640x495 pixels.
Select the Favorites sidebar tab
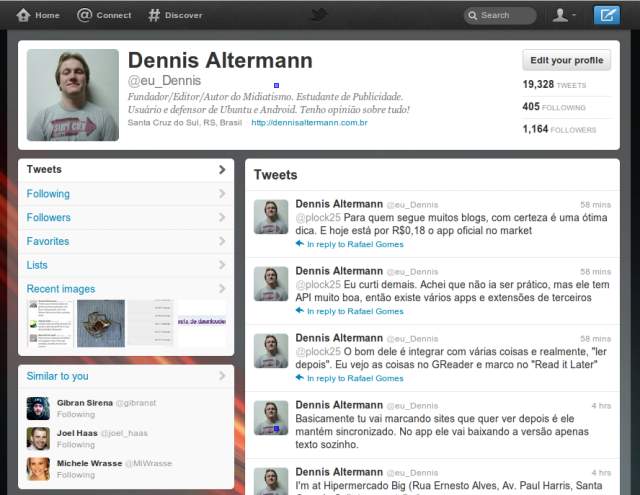point(126,241)
